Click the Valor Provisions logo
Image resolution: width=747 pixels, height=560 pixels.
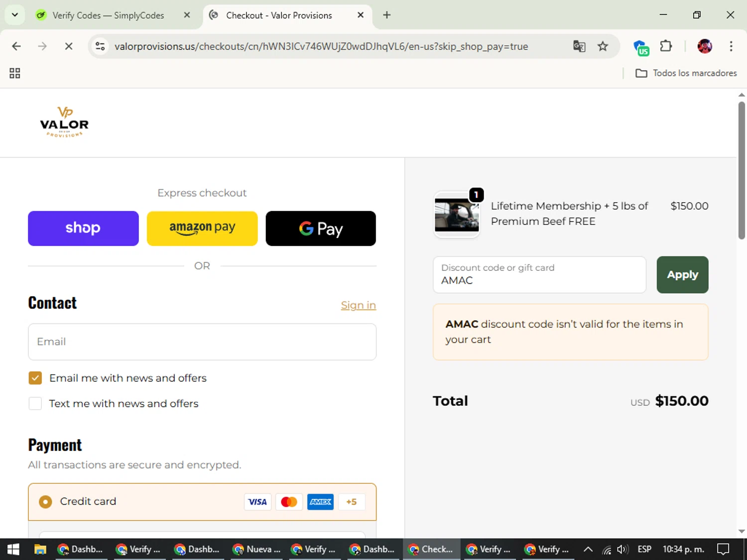coord(64,122)
